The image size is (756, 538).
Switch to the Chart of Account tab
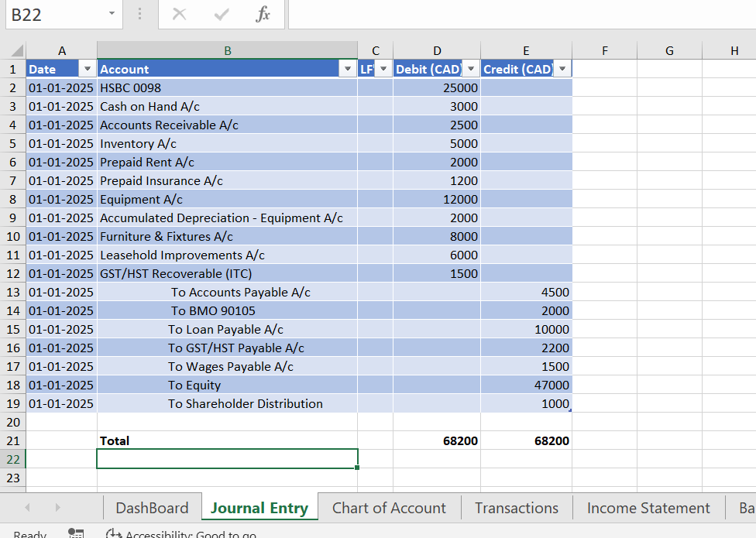(x=389, y=508)
